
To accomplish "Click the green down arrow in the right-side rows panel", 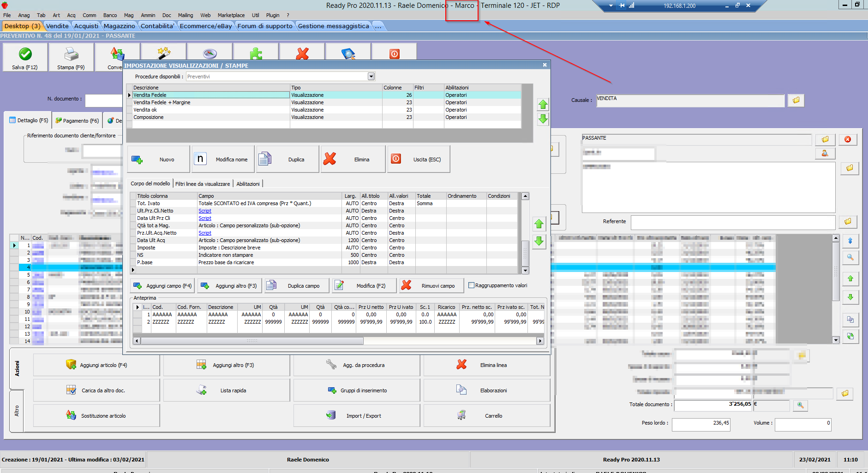I will pos(850,297).
